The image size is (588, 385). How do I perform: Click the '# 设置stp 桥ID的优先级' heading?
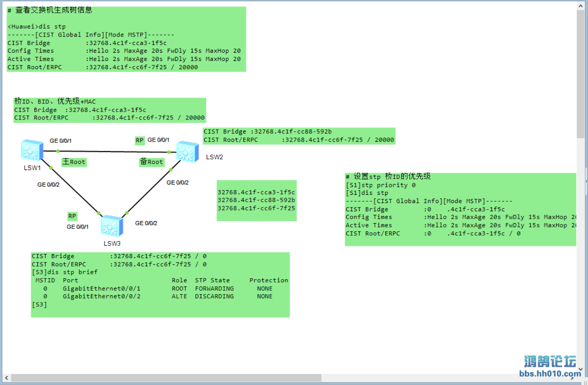[x=388, y=177]
